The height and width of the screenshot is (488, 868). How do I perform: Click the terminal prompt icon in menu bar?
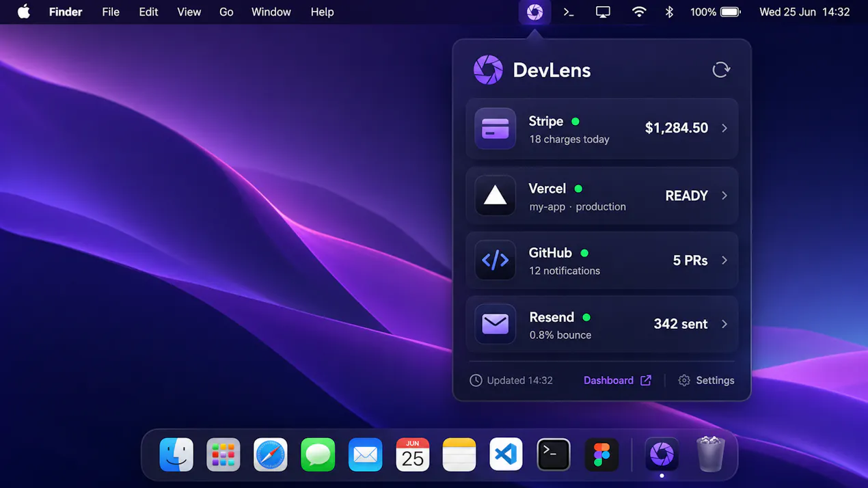coord(569,12)
